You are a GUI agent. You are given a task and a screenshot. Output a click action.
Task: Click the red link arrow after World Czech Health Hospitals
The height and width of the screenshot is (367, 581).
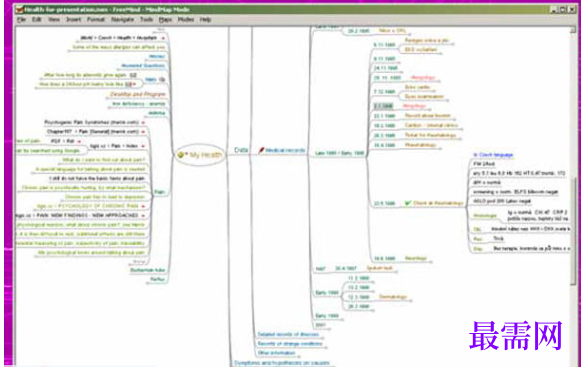(x=163, y=38)
